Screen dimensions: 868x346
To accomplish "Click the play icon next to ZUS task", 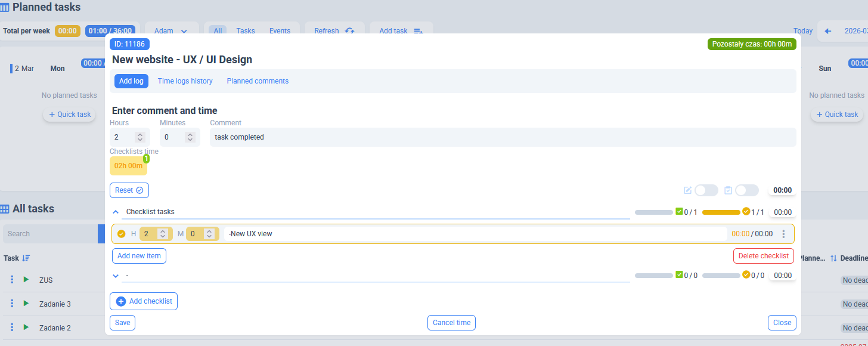I will tap(26, 279).
